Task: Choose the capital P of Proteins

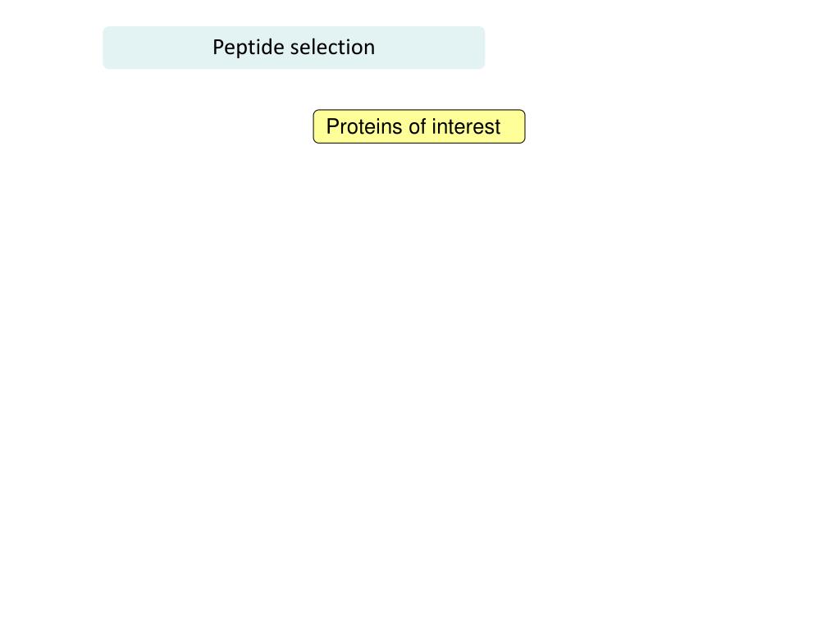Action: pos(333,127)
